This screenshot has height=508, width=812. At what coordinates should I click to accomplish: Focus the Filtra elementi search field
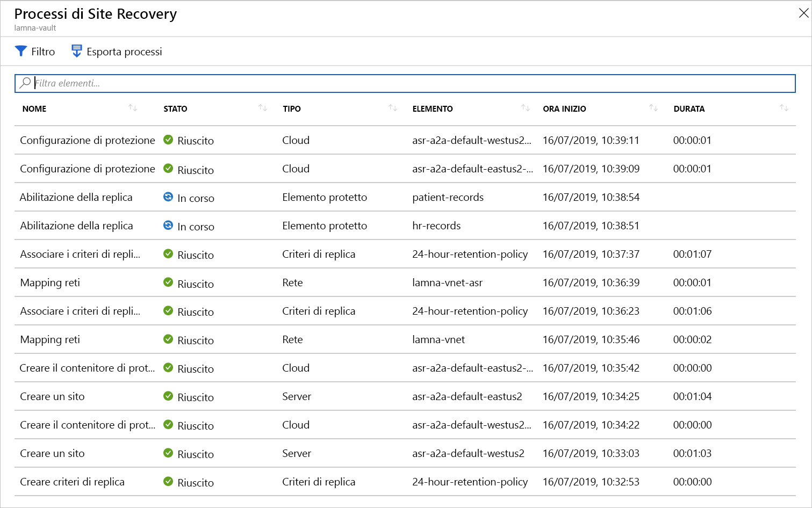405,83
